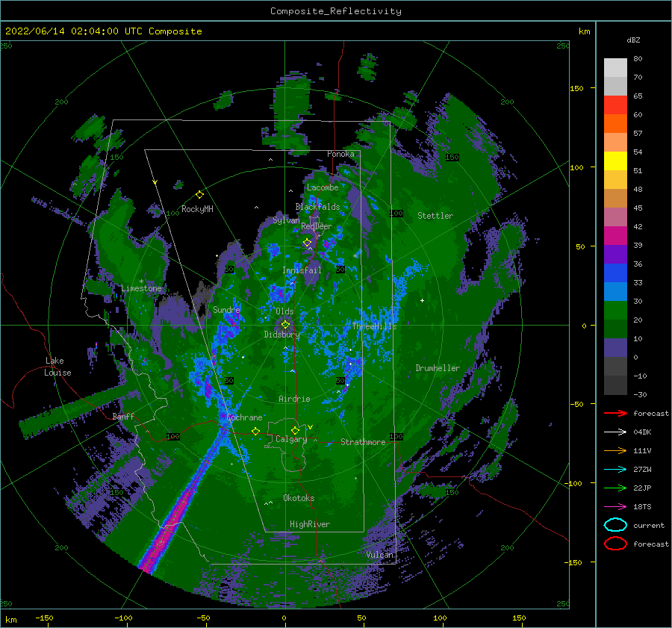Click the cyan 27ZW arrow icon

[x=615, y=470]
